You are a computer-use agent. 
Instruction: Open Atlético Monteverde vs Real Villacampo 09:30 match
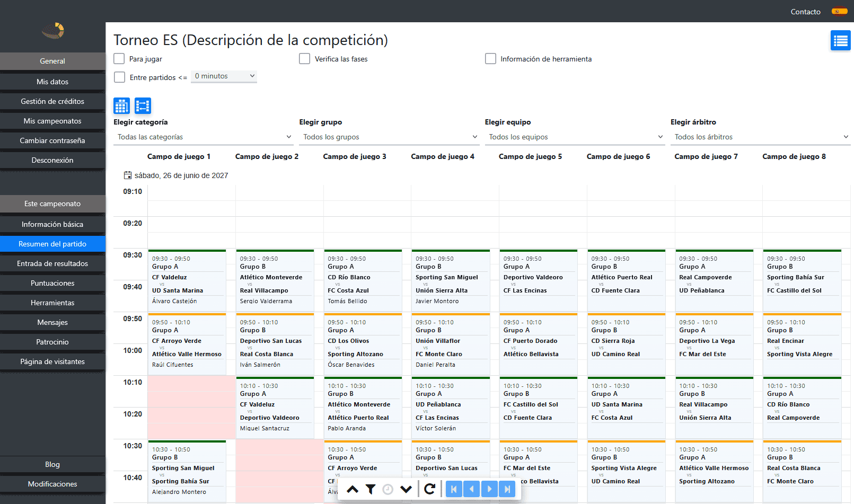275,280
